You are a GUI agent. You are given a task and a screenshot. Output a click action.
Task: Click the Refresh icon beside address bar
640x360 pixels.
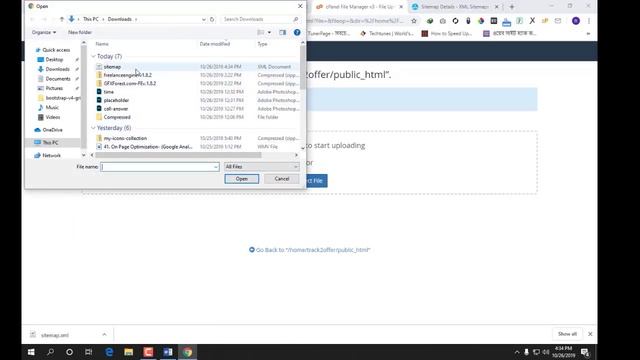tap(212, 19)
